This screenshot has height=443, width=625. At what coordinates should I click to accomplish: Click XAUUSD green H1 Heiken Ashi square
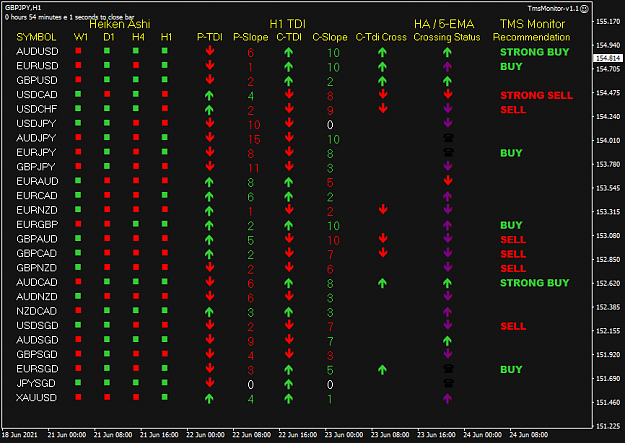165,397
